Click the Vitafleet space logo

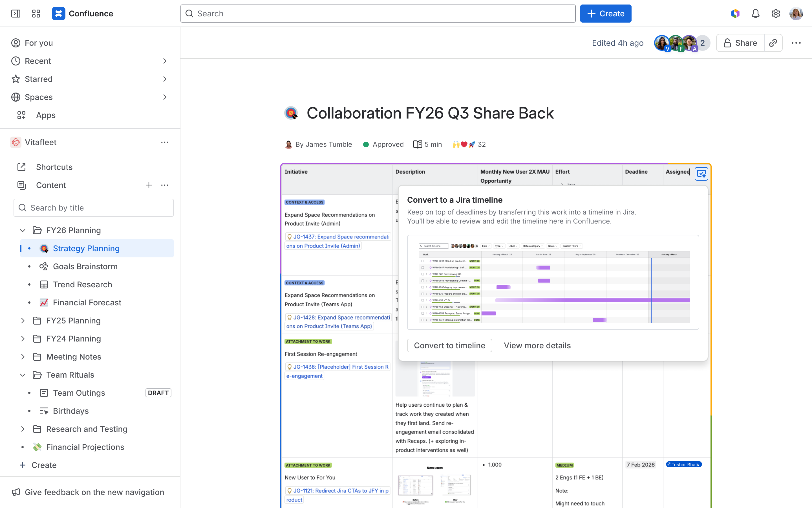tap(16, 142)
